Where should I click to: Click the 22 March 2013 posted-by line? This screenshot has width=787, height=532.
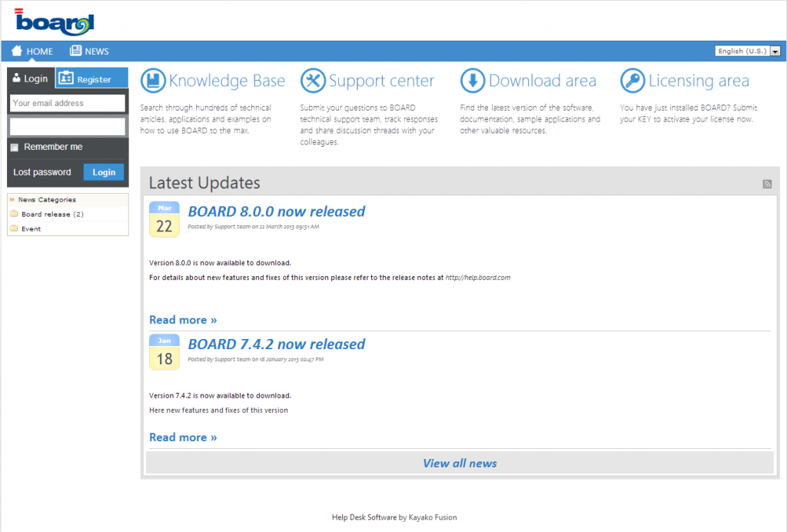pyautogui.click(x=254, y=227)
